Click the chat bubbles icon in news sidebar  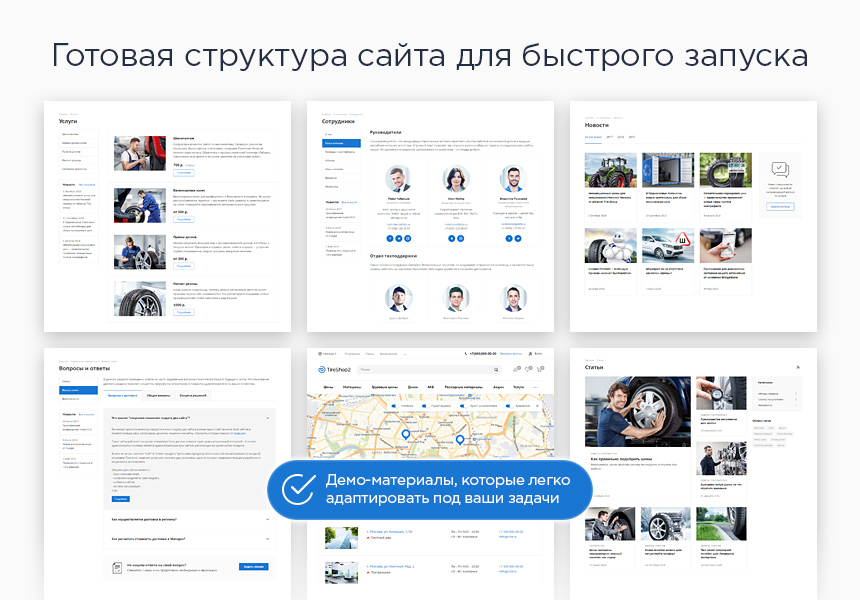780,170
